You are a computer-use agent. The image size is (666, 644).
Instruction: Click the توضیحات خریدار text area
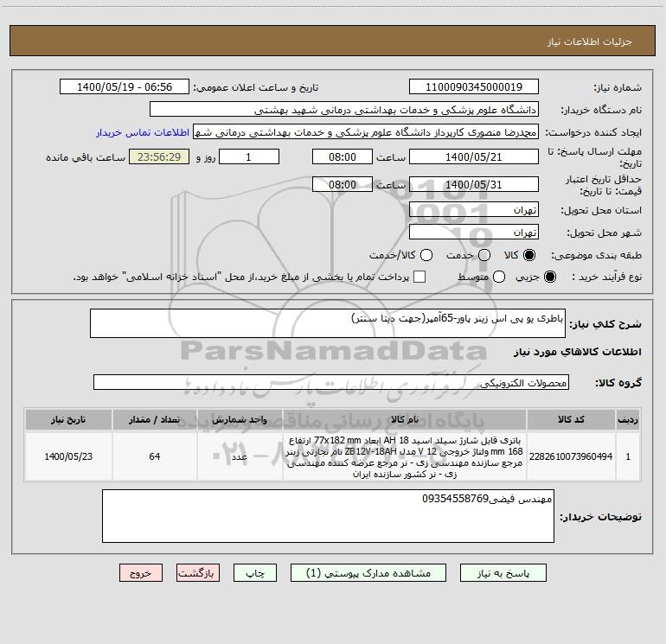click(328, 516)
